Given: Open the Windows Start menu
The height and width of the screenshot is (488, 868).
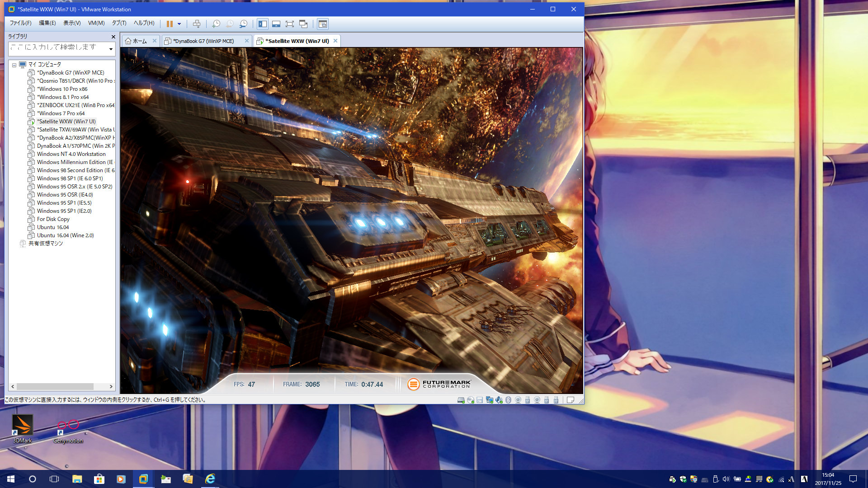Looking at the screenshot, I should [x=11, y=479].
